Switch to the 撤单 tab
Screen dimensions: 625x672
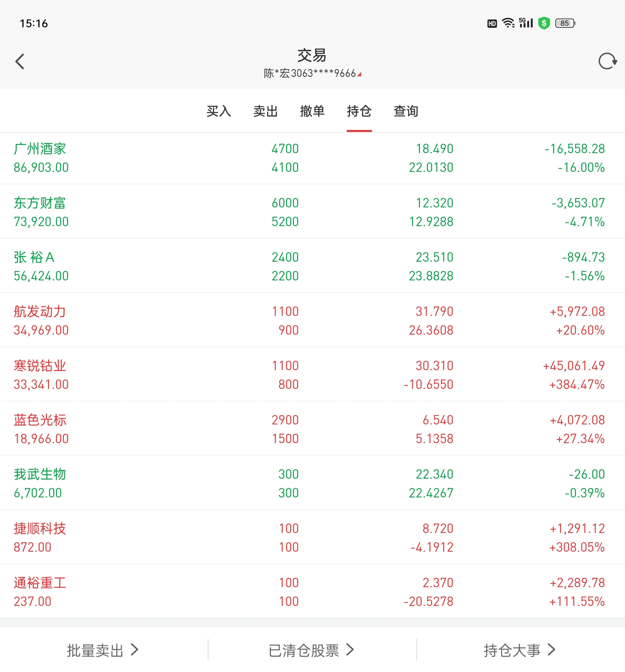(312, 111)
